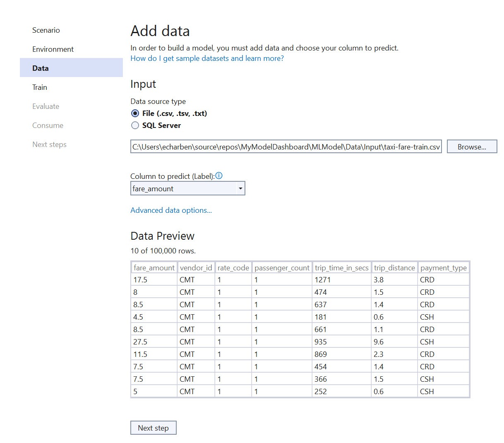Click the 27.5 fare cell
Screen dimensions: 504x443
(x=154, y=342)
